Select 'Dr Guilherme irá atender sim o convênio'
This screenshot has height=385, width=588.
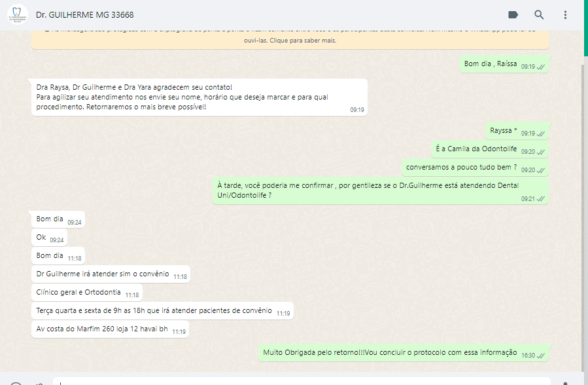click(x=111, y=274)
